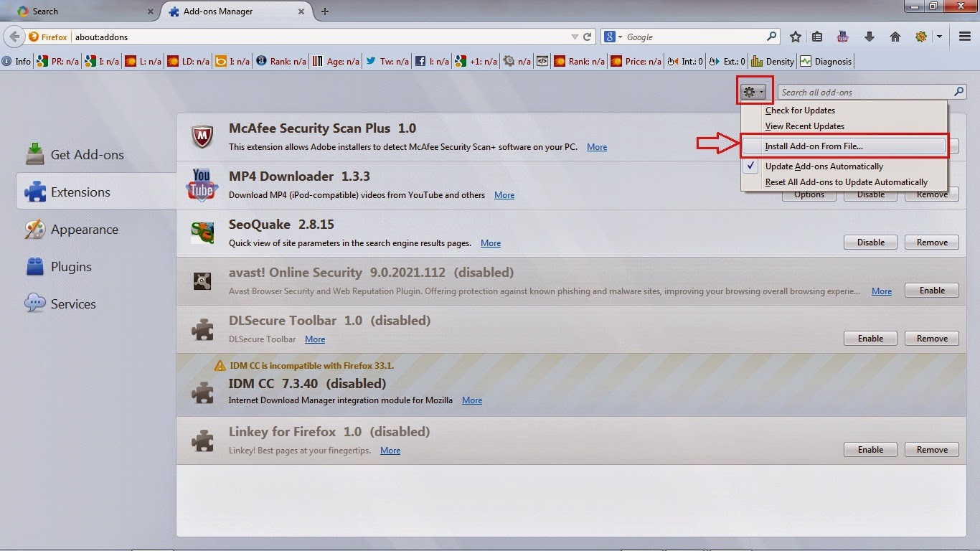The width and height of the screenshot is (980, 551).
Task: Expand the URL bar history dropdown arrow
Action: 574,37
